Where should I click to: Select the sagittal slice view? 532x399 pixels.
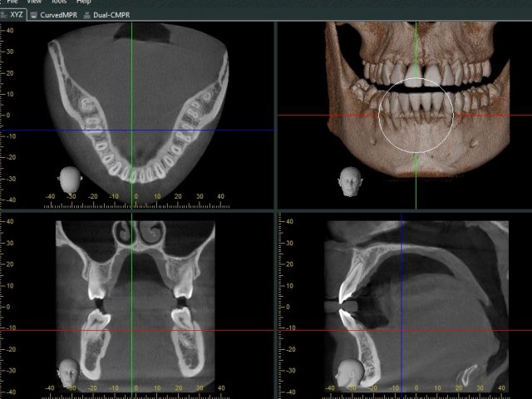tap(405, 306)
